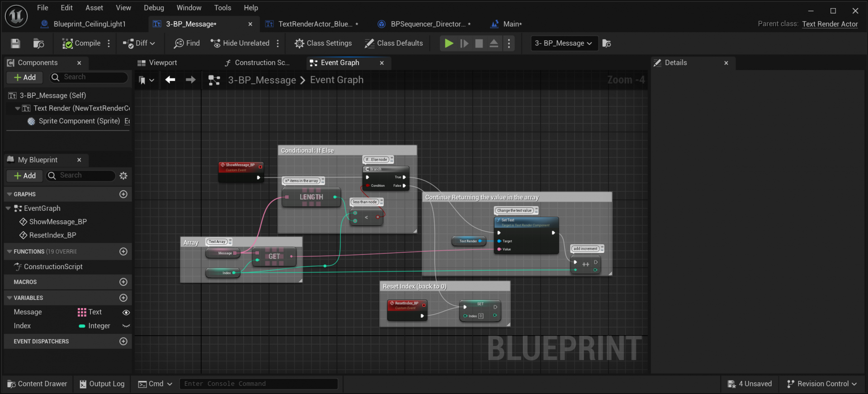
Task: Click the Browse to asset icon
Action: coord(39,43)
